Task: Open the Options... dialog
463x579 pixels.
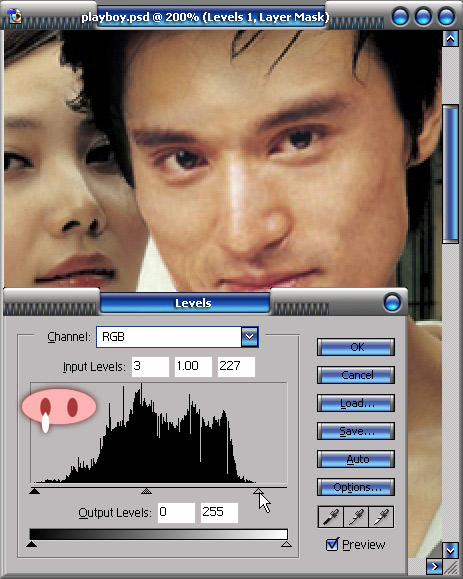Action: coord(356,487)
